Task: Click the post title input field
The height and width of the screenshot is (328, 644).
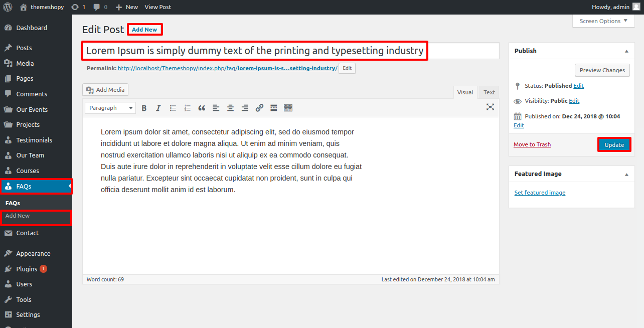Action: pyautogui.click(x=255, y=51)
